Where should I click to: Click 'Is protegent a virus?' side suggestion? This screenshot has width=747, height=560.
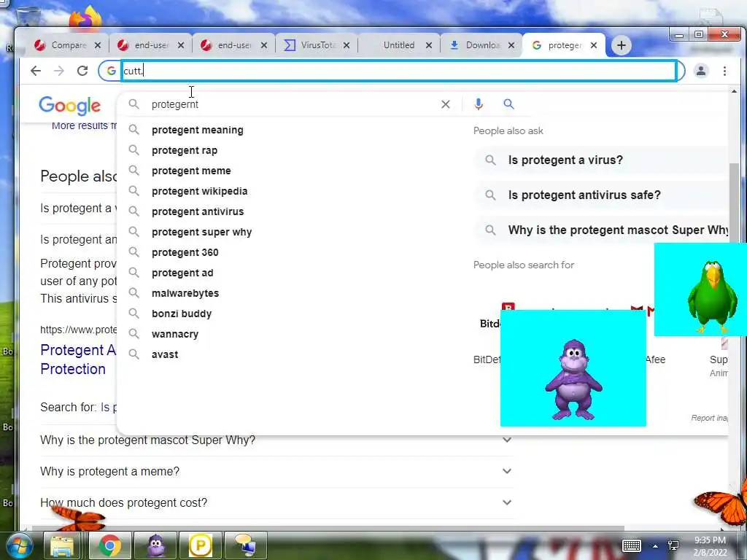(x=565, y=160)
